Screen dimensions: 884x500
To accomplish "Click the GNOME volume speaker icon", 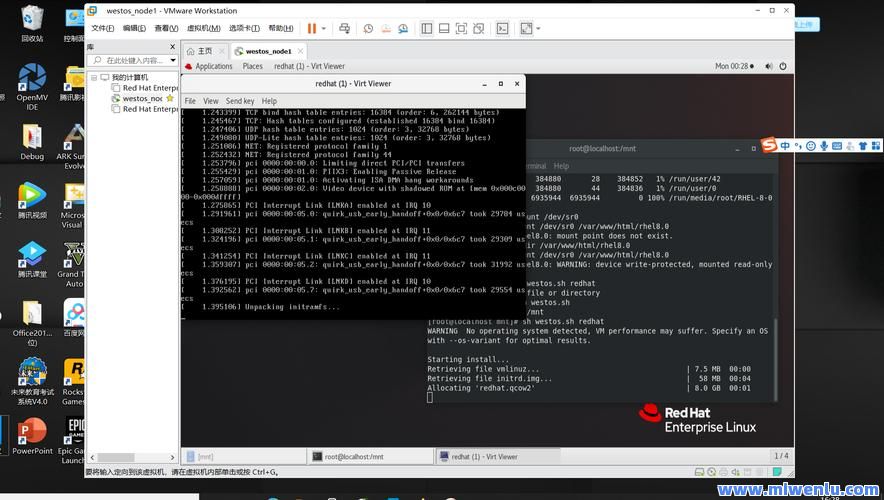I will [x=768, y=66].
